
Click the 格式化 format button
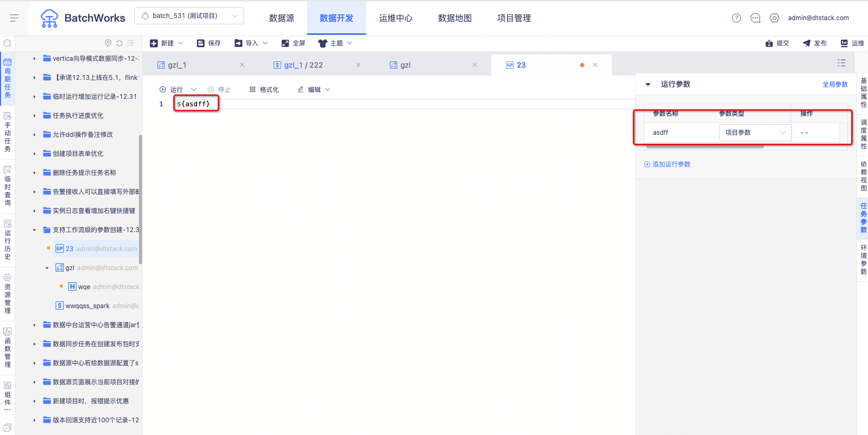coord(264,90)
